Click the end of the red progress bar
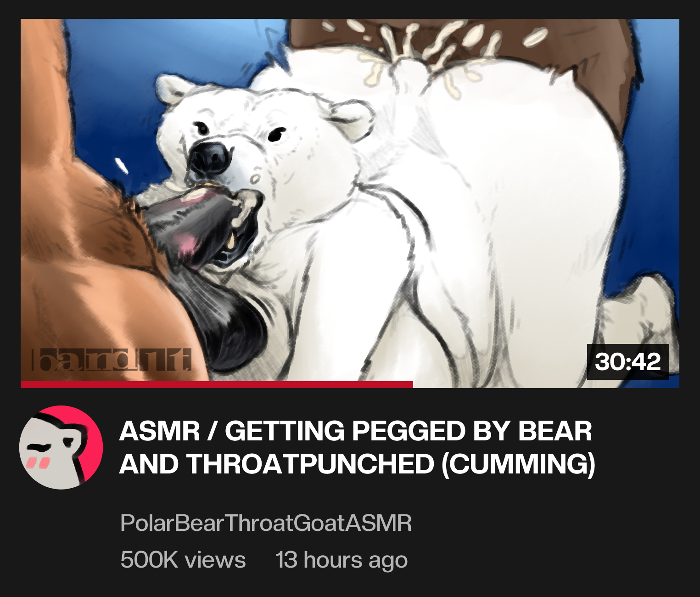 [x=411, y=385]
